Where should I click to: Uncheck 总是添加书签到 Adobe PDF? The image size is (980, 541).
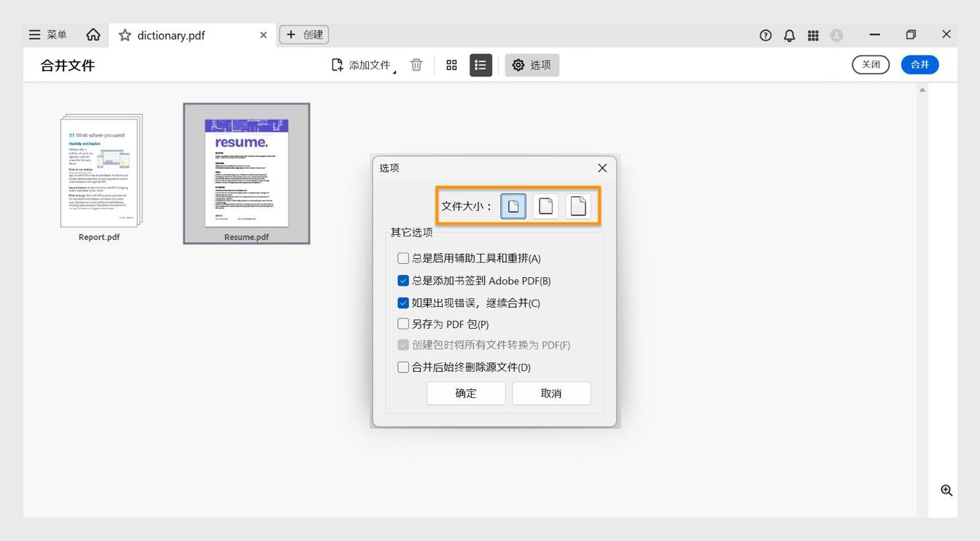tap(402, 280)
